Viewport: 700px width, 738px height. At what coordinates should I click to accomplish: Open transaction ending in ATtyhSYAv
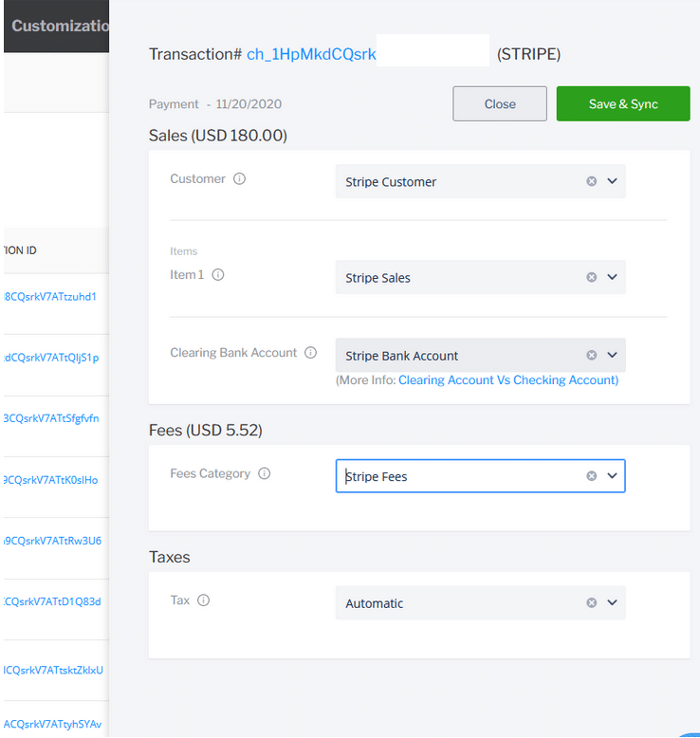53,724
